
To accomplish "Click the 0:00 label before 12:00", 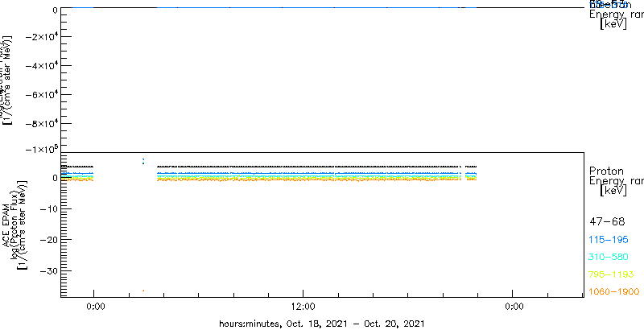I will point(97,307).
